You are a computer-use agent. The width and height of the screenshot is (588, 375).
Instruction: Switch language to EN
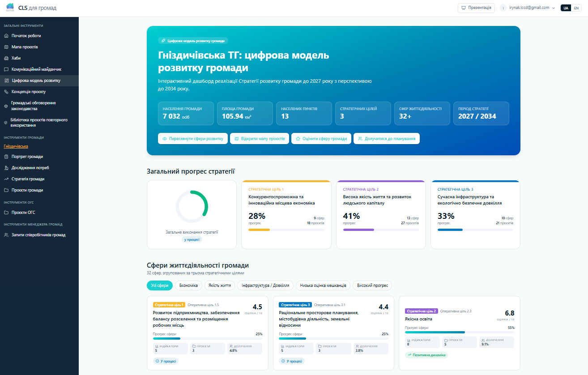[576, 8]
